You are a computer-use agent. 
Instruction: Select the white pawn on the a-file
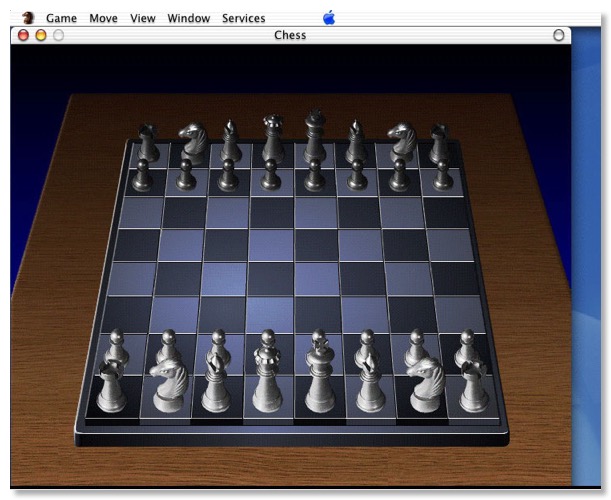coord(117,345)
